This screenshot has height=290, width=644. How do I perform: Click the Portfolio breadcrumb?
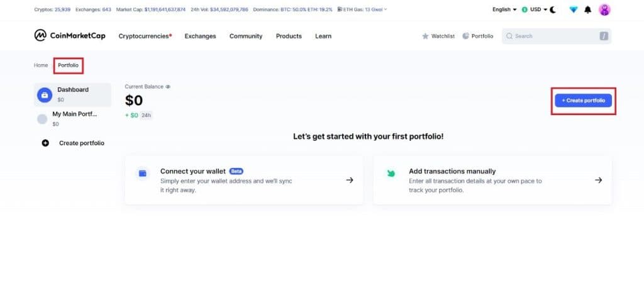(x=68, y=65)
